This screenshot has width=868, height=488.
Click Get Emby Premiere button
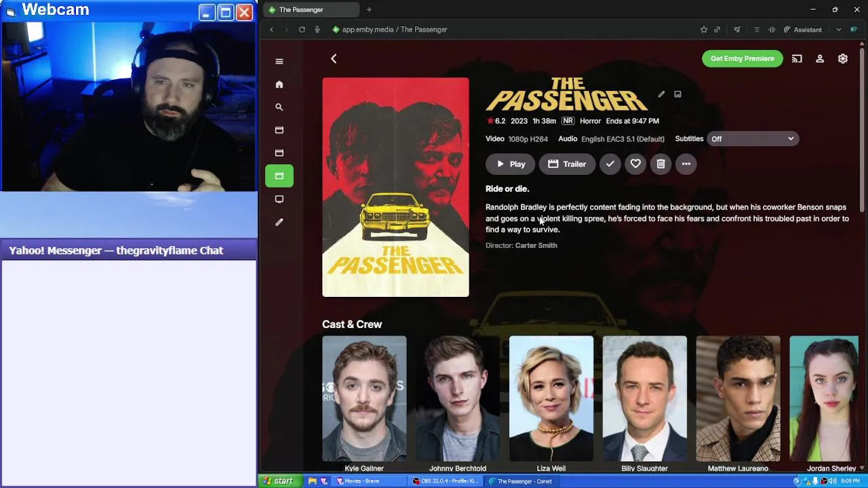pyautogui.click(x=742, y=59)
